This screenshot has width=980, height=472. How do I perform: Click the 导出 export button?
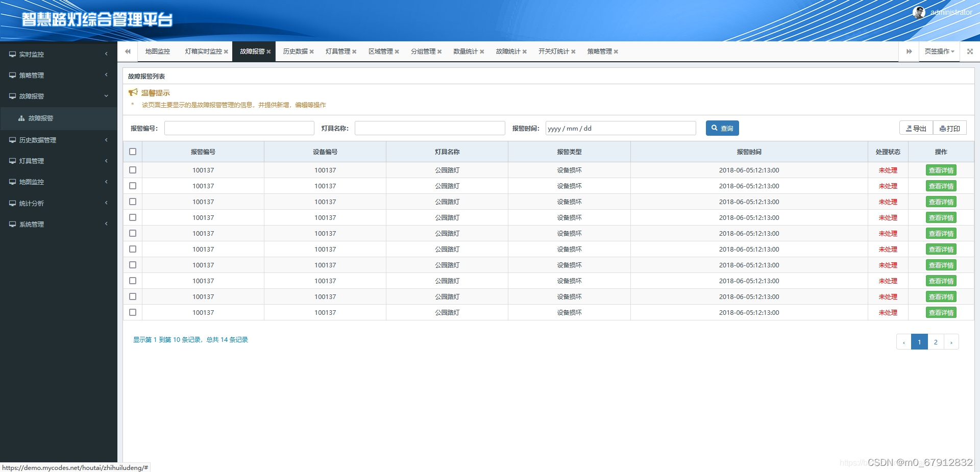click(x=916, y=128)
